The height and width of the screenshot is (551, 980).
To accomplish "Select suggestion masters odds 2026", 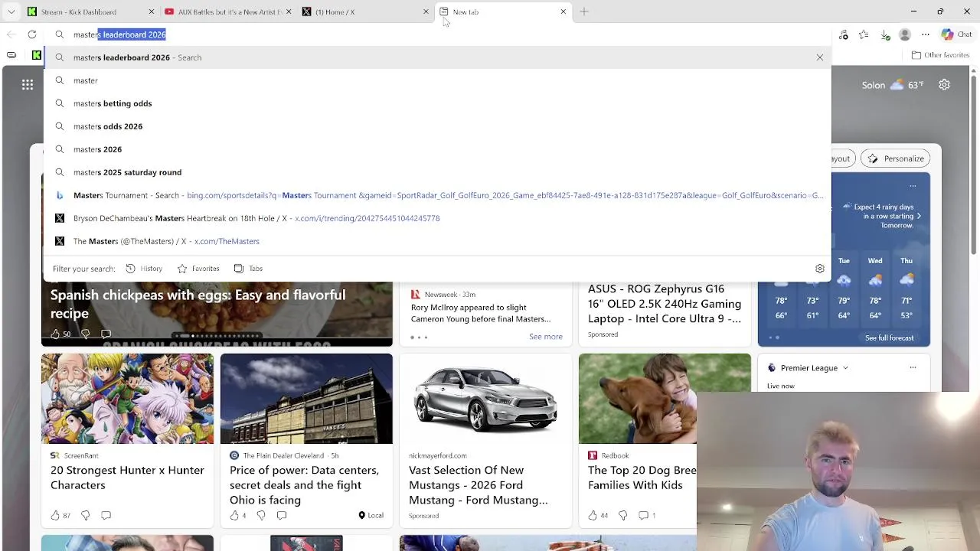I will point(437,126).
